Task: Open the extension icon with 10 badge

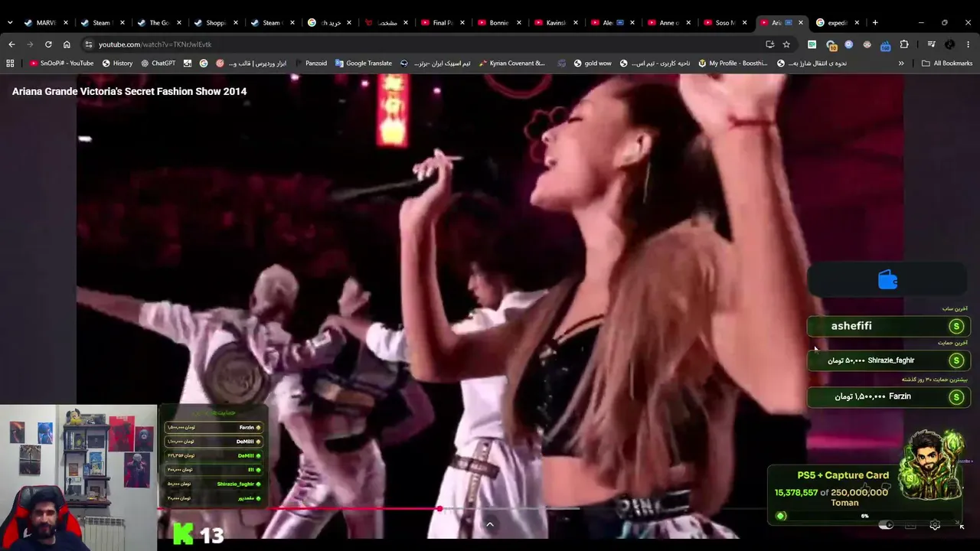Action: pos(831,44)
